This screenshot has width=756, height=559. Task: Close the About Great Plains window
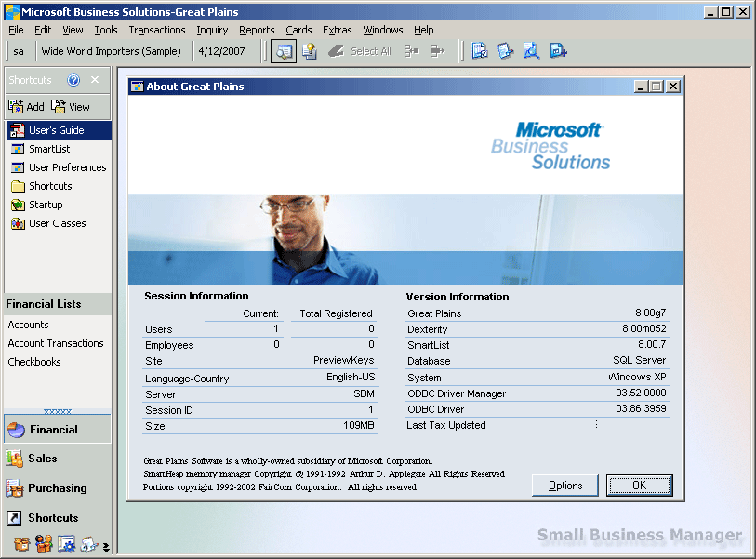point(673,87)
